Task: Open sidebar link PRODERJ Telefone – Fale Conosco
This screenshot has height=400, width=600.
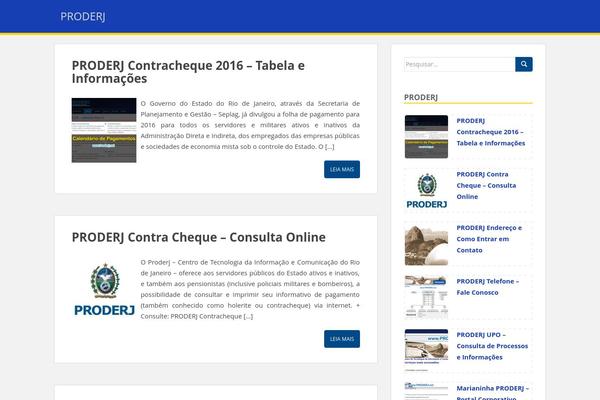Action: coord(488,287)
